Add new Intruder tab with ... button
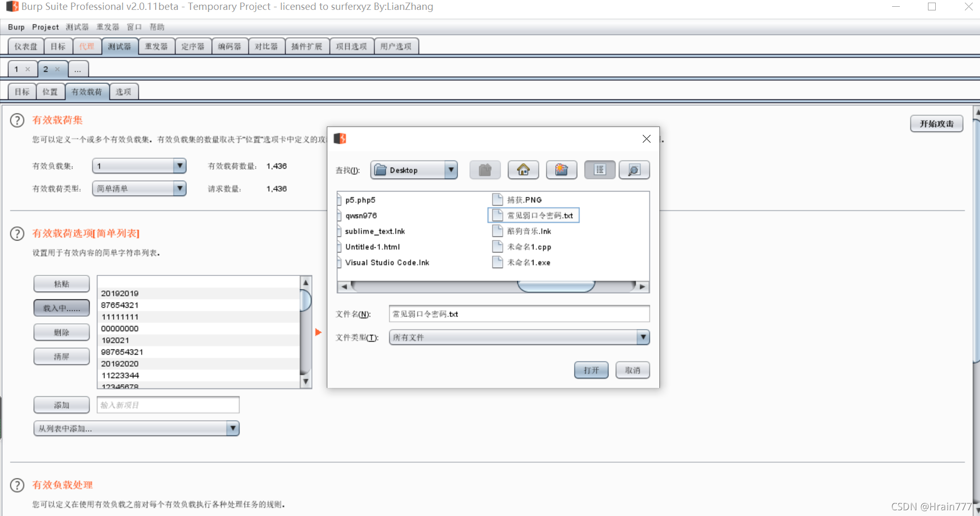Image resolution: width=980 pixels, height=516 pixels. point(78,69)
